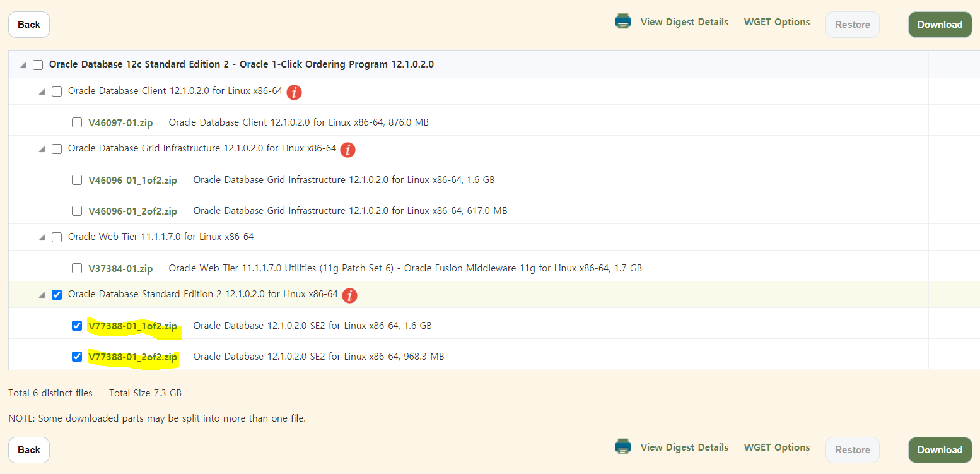The image size is (980, 474).
Task: Check the Oracle Database 12c Standard Edition 2 root checkbox
Action: (x=38, y=65)
